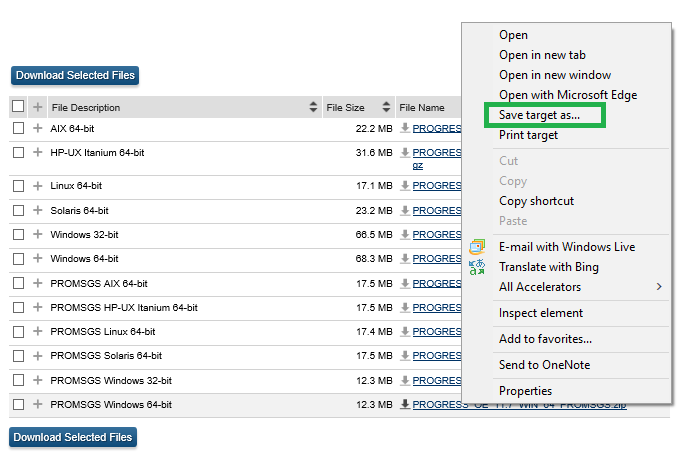The width and height of the screenshot is (687, 455).
Task: Expand details for PROMSGS Windows 64-bit row
Action: pyautogui.click(x=38, y=404)
